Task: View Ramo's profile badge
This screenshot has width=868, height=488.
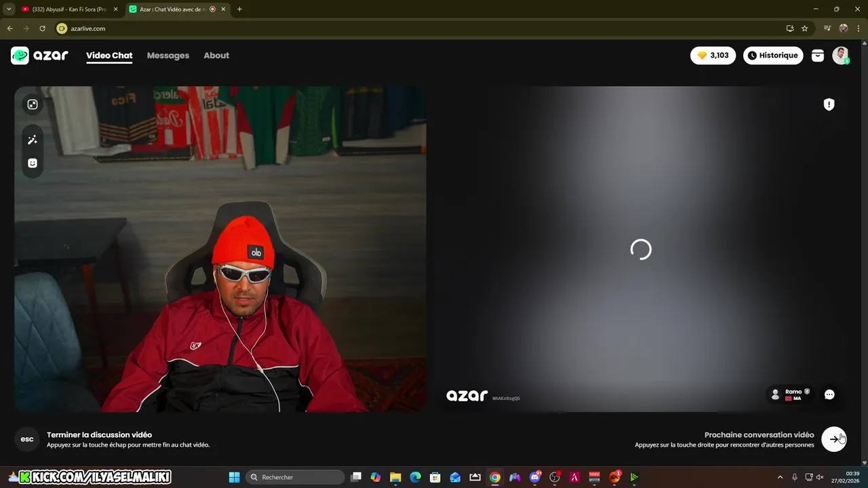Action: [791, 394]
